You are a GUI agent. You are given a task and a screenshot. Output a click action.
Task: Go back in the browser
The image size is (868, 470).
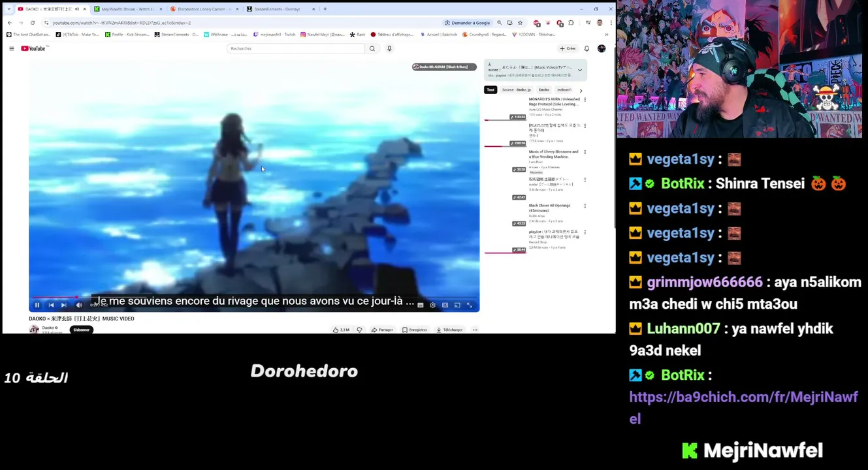click(10, 23)
